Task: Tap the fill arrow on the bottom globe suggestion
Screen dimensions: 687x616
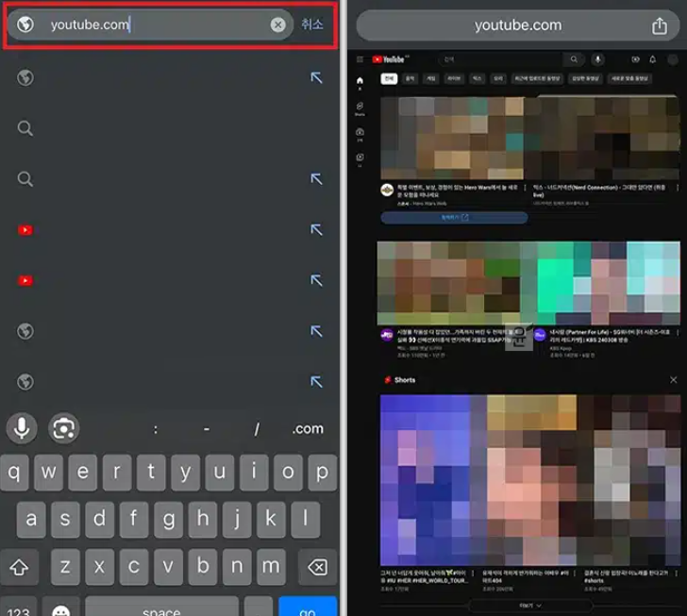Action: click(x=316, y=382)
